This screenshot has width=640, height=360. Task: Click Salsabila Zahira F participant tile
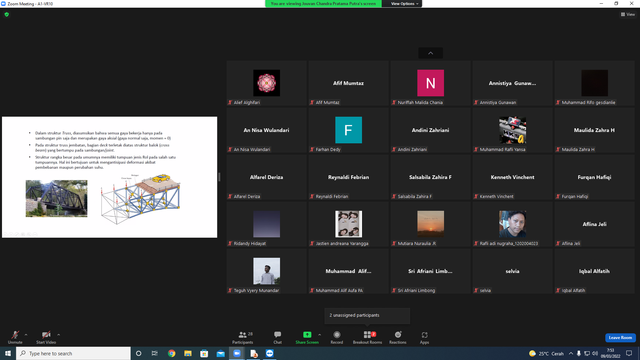430,177
